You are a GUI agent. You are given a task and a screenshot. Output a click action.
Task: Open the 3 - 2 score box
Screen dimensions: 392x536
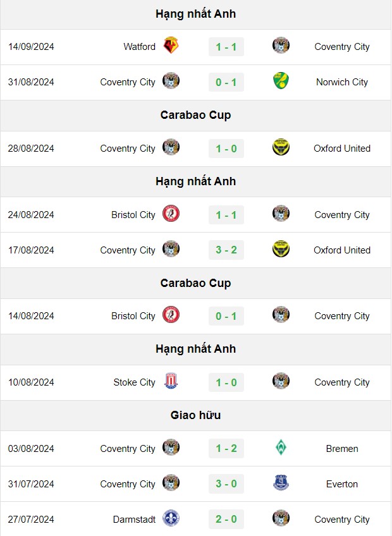click(x=226, y=250)
